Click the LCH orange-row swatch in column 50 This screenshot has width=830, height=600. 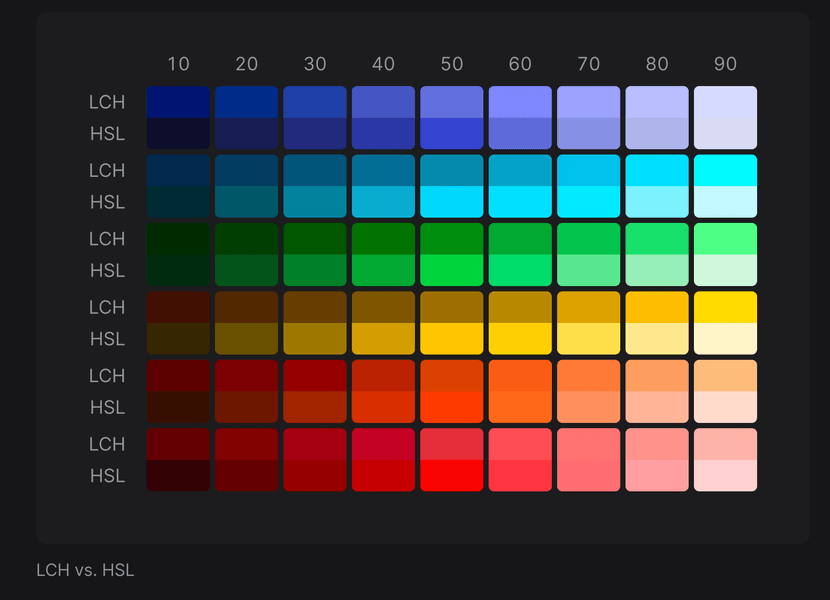pyautogui.click(x=452, y=375)
